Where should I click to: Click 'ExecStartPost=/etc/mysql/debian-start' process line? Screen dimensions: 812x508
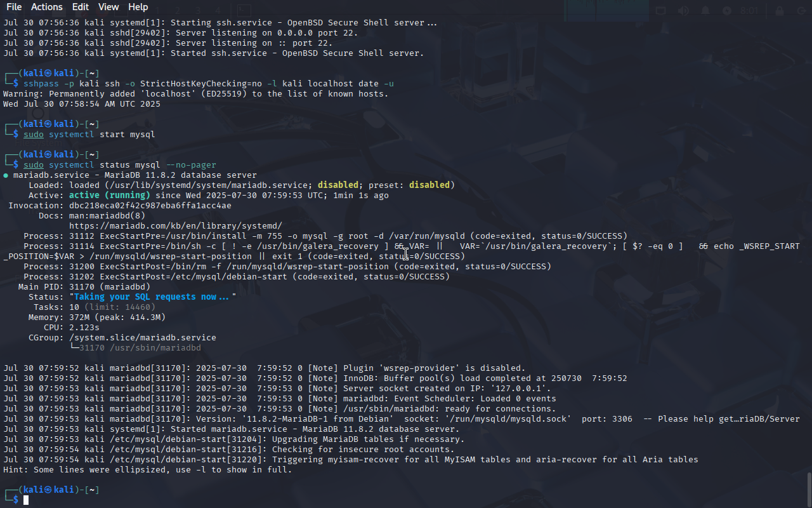237,277
